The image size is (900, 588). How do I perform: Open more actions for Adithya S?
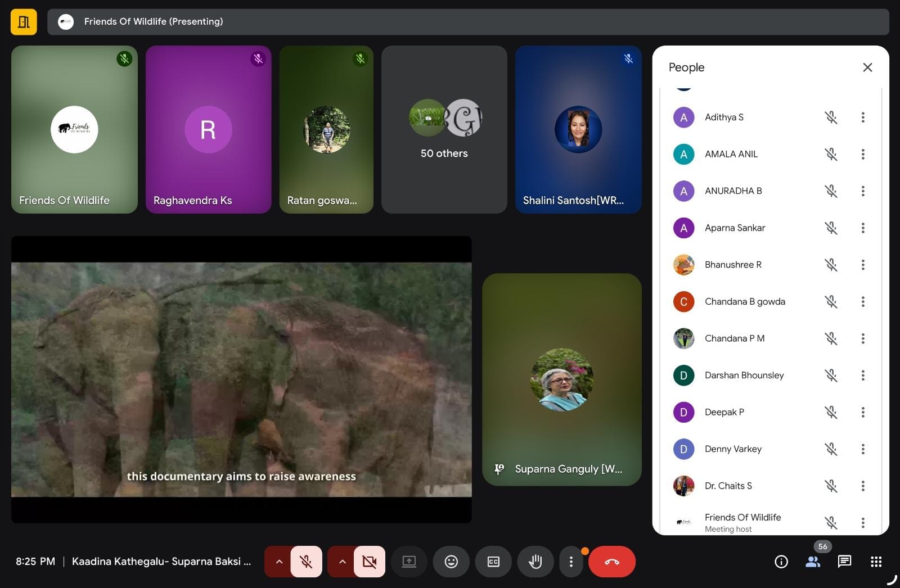[x=863, y=117]
